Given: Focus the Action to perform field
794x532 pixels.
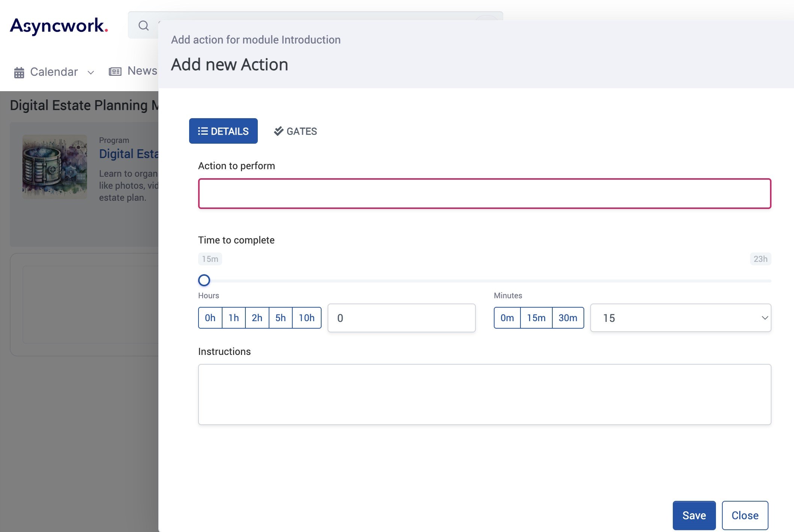Looking at the screenshot, I should [x=484, y=194].
